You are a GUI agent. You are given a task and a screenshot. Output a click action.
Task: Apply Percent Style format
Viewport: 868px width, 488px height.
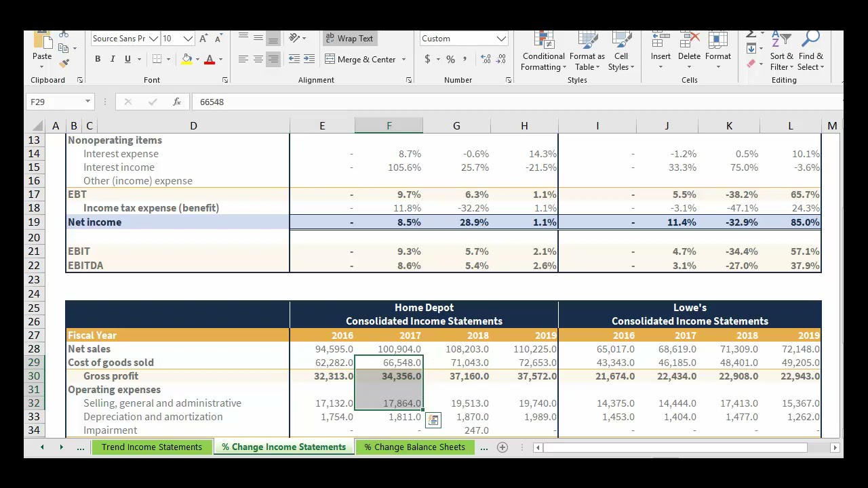pyautogui.click(x=450, y=60)
